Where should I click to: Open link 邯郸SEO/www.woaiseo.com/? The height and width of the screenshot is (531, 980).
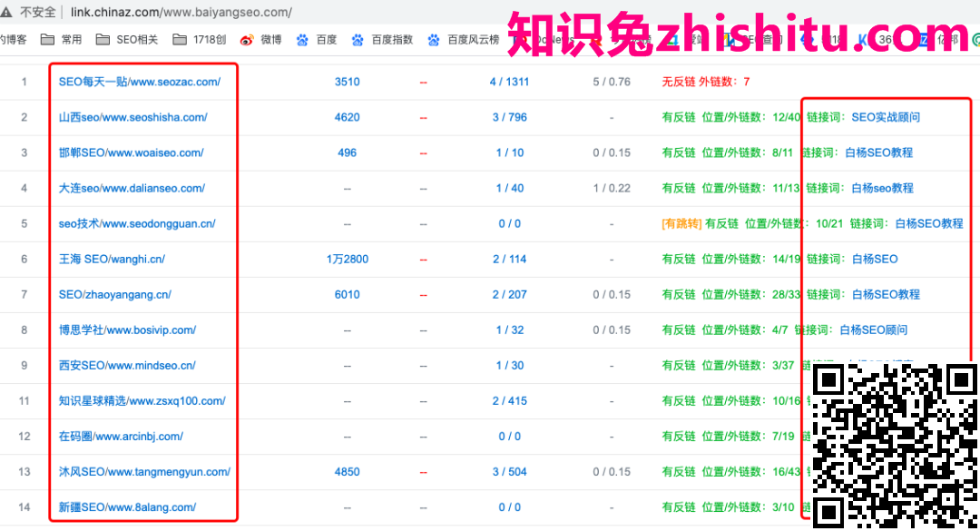click(132, 152)
